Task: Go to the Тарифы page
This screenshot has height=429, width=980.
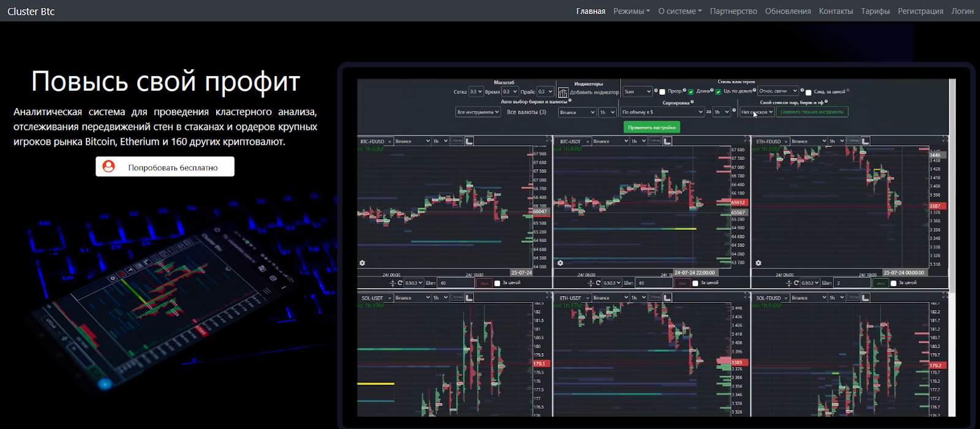Action: 875,11
